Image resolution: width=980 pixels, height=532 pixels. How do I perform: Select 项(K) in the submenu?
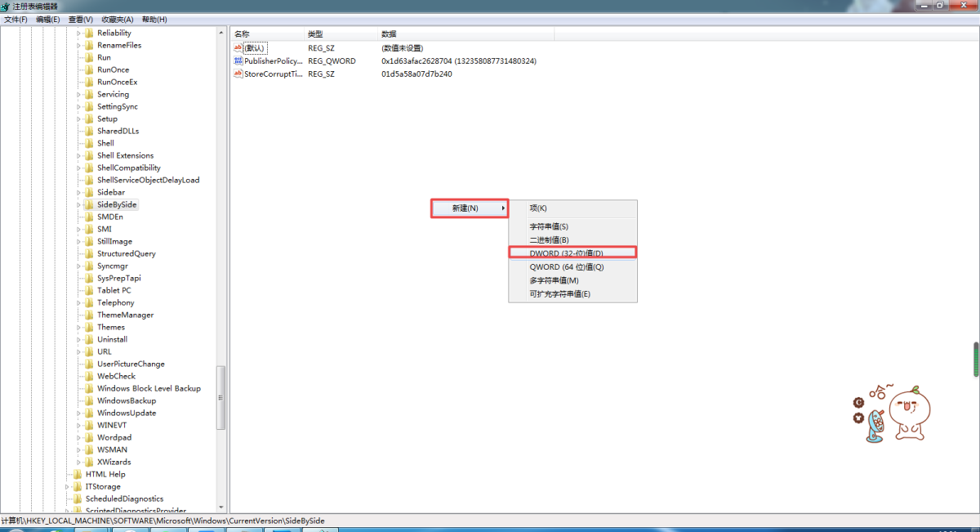pos(572,208)
